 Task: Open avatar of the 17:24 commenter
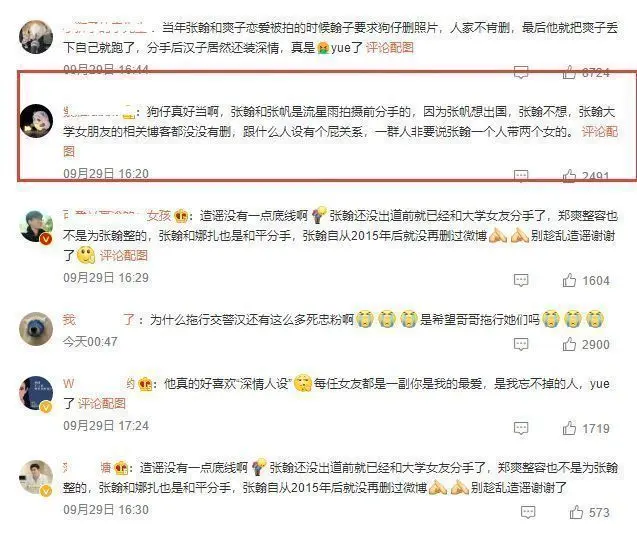36,393
